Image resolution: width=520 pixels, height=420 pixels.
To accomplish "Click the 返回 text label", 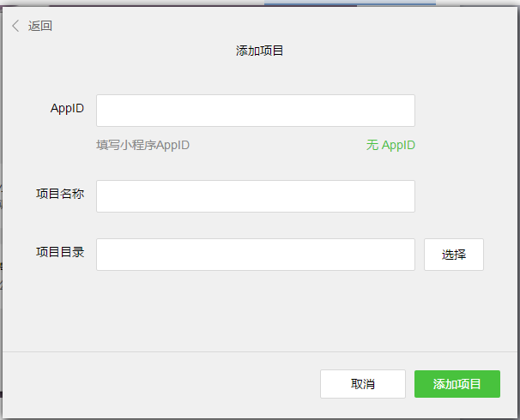I will coord(40,26).
